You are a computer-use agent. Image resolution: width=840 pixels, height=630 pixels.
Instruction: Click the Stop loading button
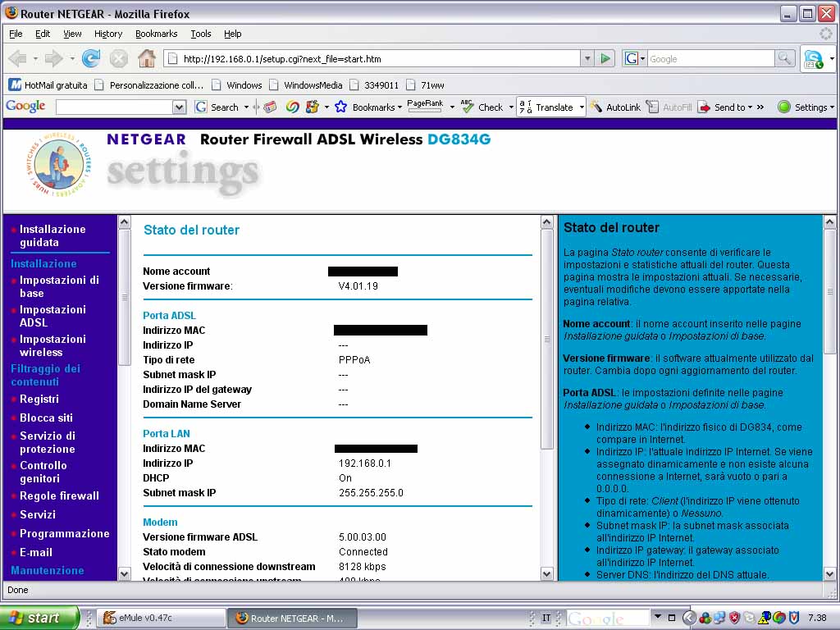118,58
